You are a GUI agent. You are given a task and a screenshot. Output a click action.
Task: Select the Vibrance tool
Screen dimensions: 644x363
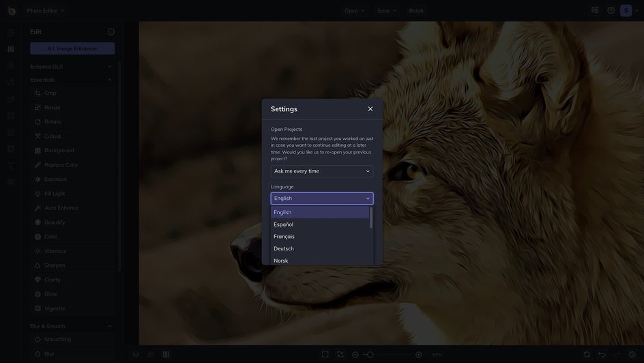click(x=72, y=251)
